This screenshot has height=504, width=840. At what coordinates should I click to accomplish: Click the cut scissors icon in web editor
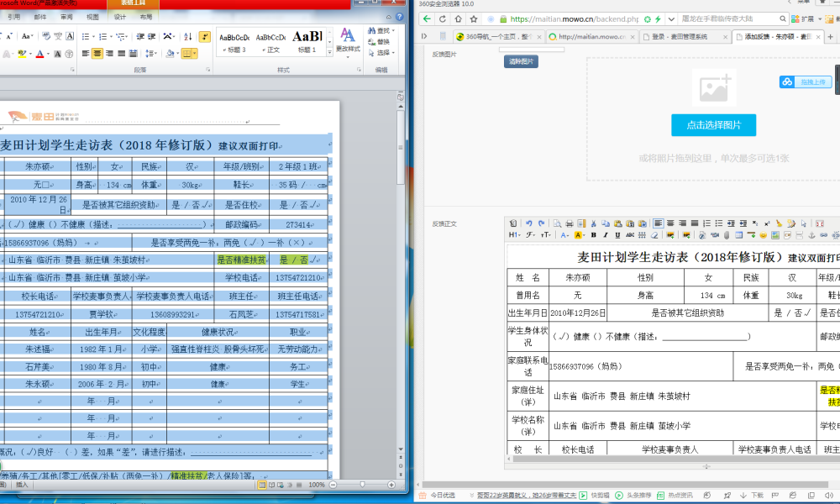point(594,223)
